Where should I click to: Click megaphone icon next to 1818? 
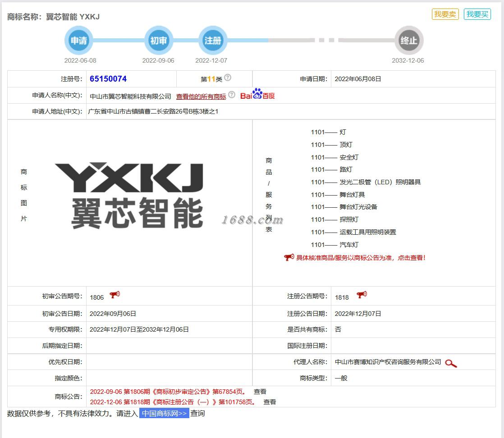coord(362,295)
